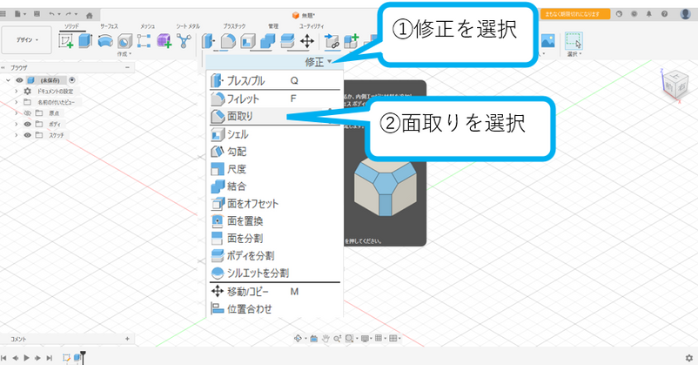Toggle visibility eye of スケッチ folder

(27, 135)
